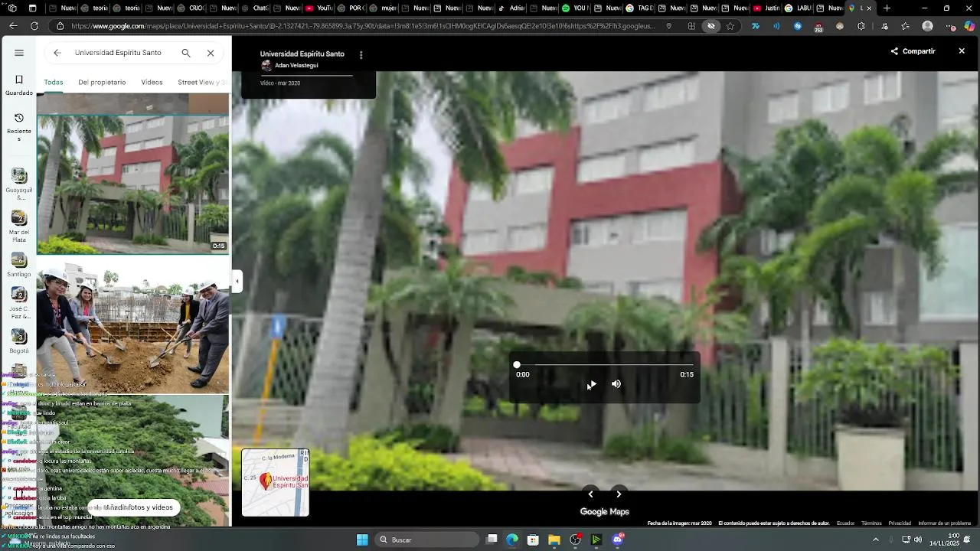Click the Compartir share button

click(913, 51)
